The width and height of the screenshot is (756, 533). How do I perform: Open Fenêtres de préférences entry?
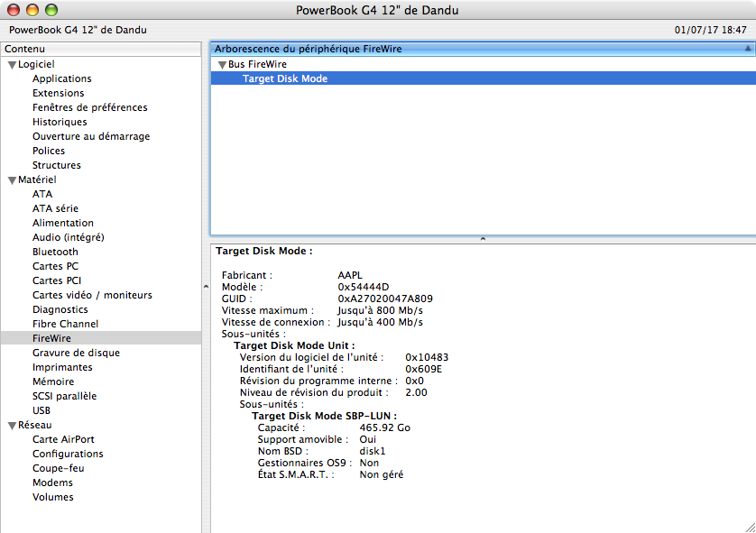[89, 107]
